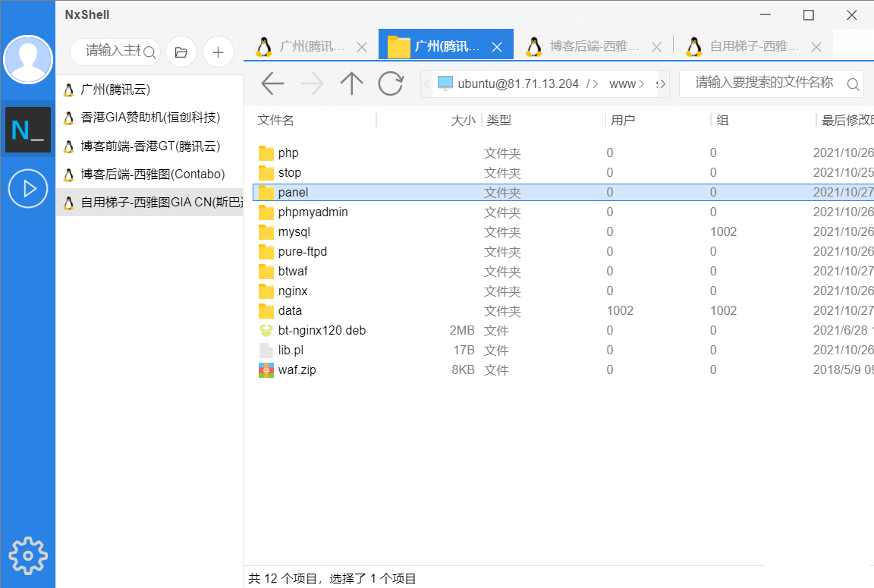
Task: Click the bt-nginx120.deb package icon
Action: pyautogui.click(x=266, y=331)
